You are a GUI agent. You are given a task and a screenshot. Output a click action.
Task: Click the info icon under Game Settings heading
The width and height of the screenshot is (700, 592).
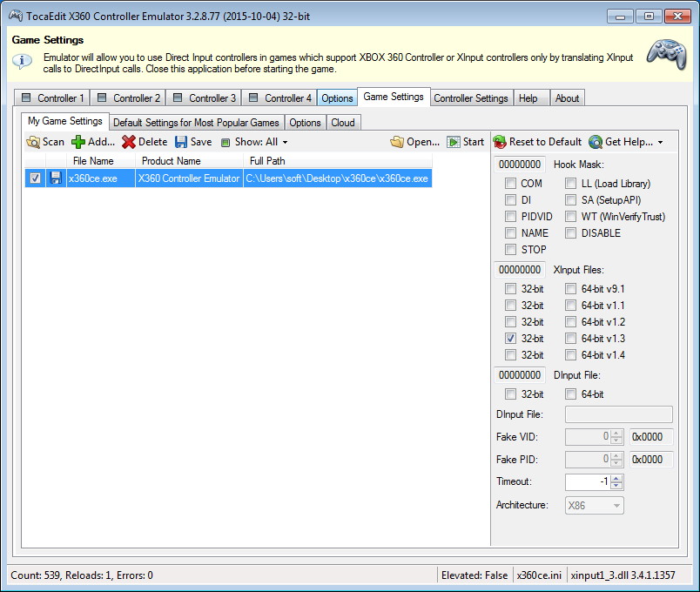click(22, 60)
